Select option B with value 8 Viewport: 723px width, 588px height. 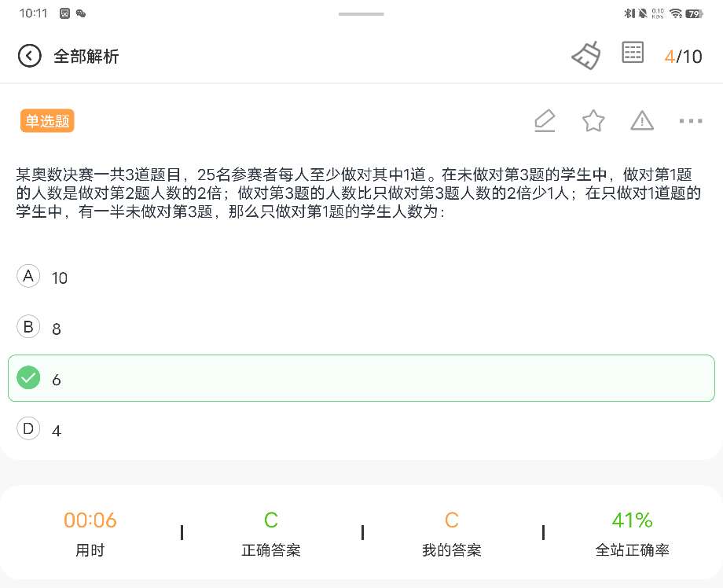pyautogui.click(x=361, y=328)
